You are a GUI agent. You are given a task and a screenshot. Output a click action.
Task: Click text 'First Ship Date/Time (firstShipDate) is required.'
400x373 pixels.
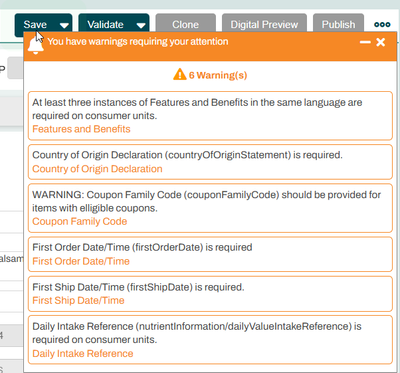[138, 287]
